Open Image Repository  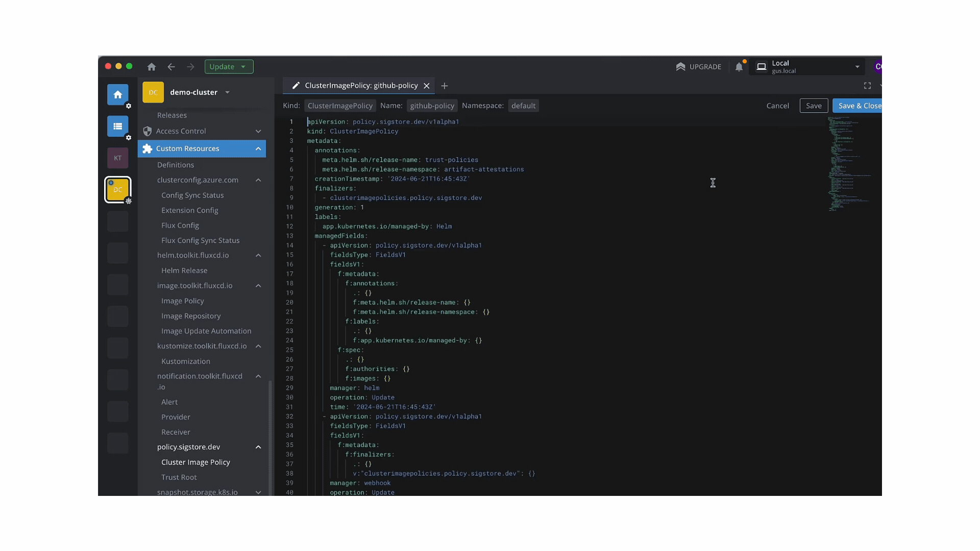191,316
